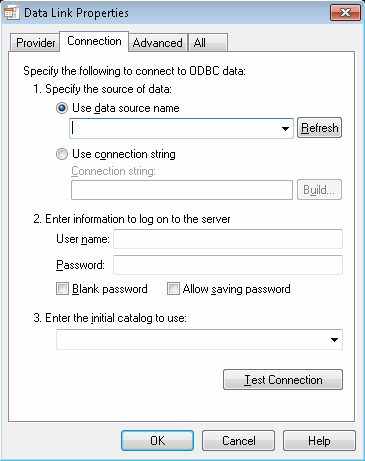
Task: Expand the data source name dropdown arrow
Action: point(285,128)
